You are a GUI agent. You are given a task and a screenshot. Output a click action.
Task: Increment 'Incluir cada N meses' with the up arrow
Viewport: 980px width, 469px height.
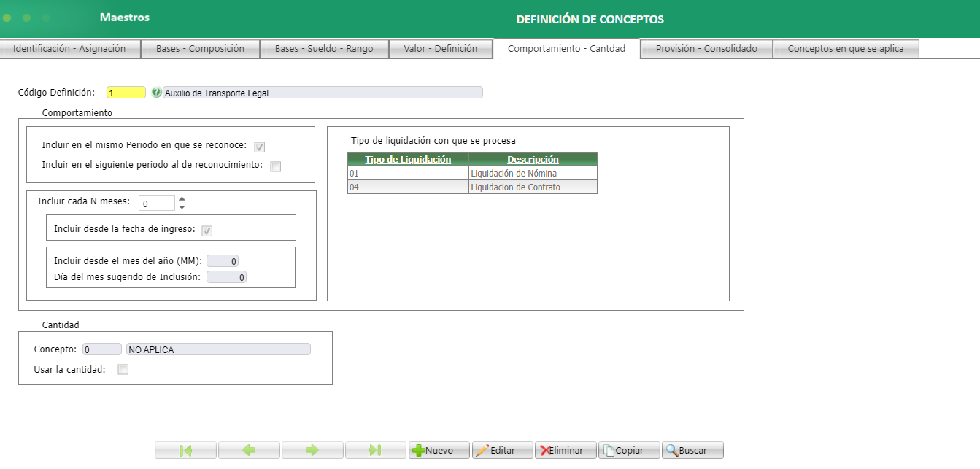click(x=181, y=198)
